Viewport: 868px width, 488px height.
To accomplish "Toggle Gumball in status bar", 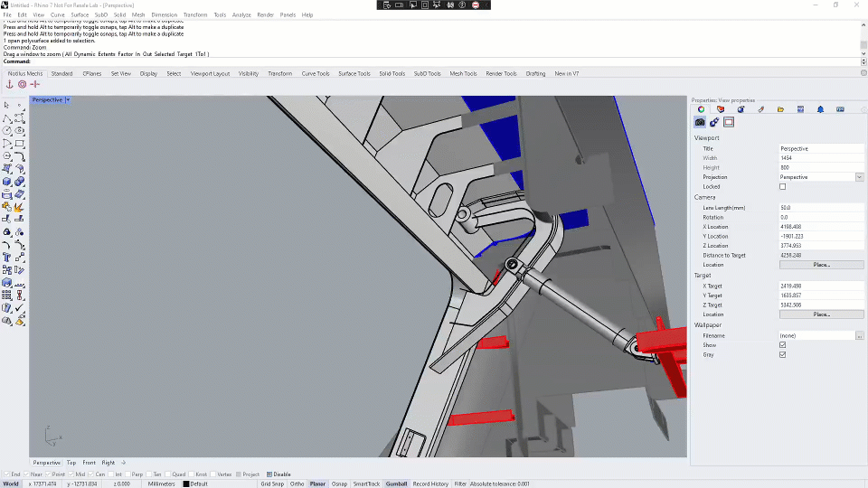I will tap(396, 483).
